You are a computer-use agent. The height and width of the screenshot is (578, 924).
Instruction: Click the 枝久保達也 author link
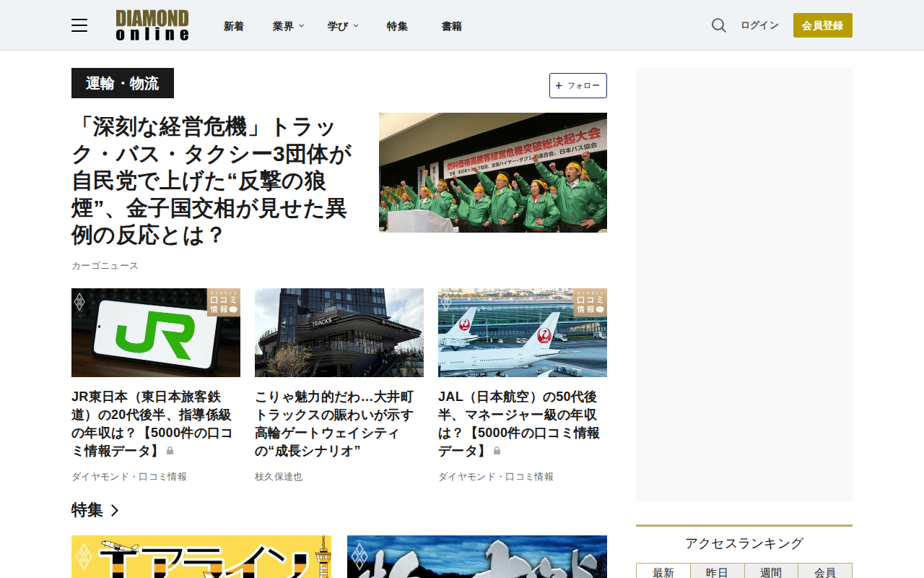click(x=279, y=477)
